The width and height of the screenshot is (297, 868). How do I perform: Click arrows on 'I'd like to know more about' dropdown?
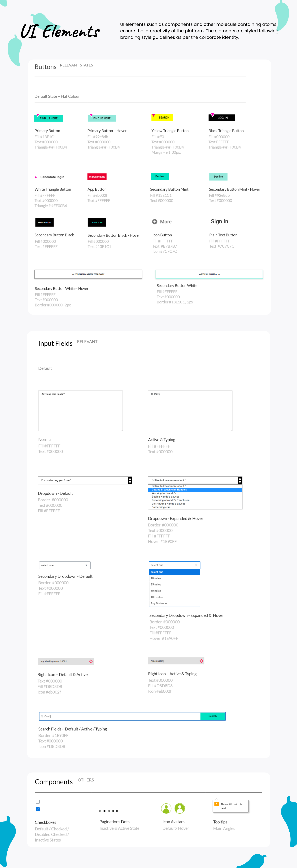240,480
